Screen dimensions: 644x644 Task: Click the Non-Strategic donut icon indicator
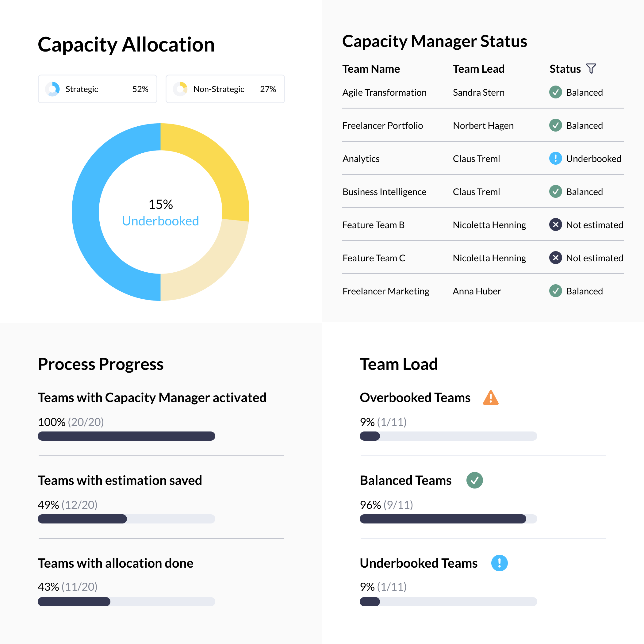180,89
